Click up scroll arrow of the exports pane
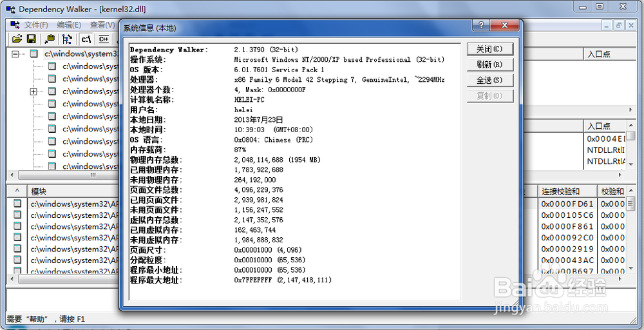 [631, 125]
